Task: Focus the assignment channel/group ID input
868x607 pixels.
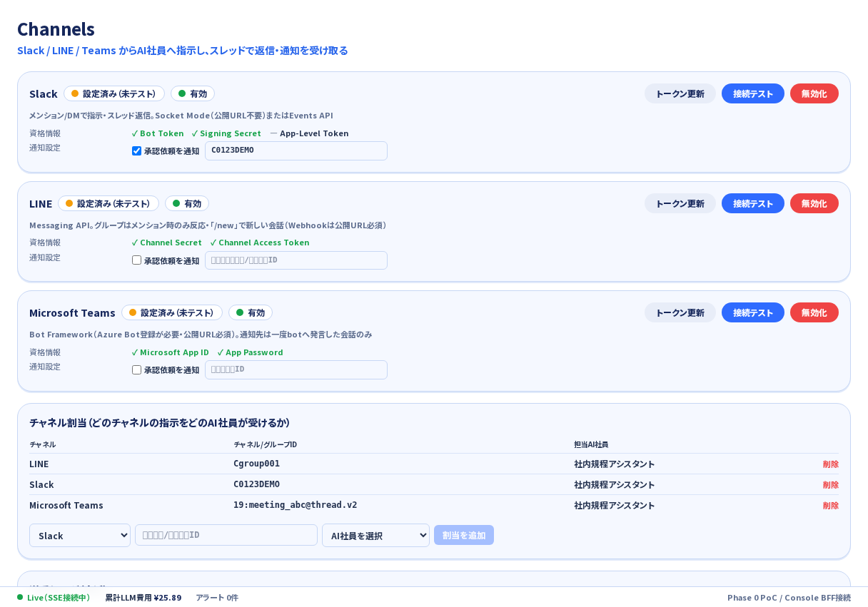Action: (226, 535)
